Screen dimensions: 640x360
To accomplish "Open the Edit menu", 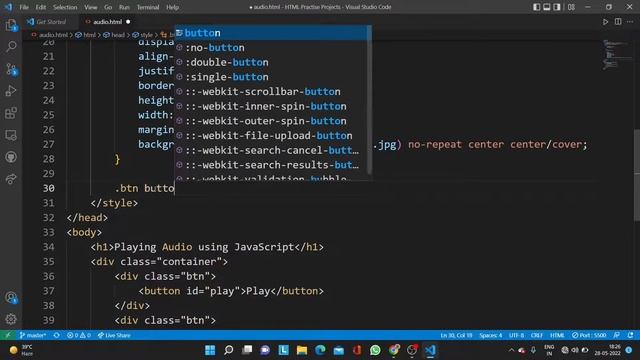I will [x=40, y=7].
